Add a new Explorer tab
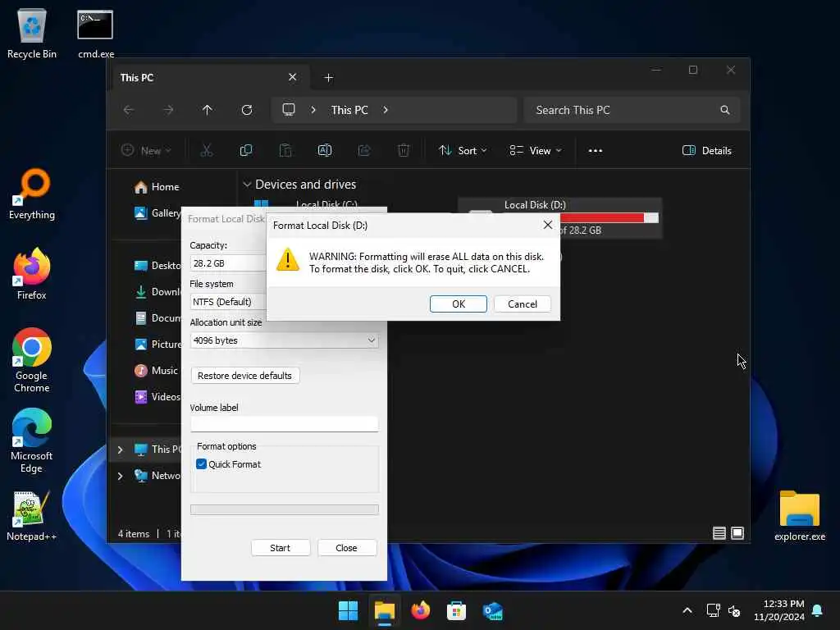 click(329, 78)
